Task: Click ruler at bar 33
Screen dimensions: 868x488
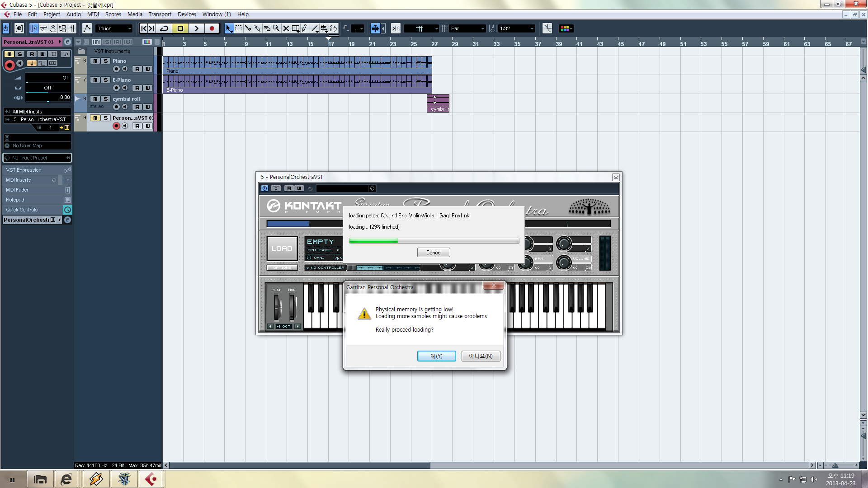Action: [496, 43]
